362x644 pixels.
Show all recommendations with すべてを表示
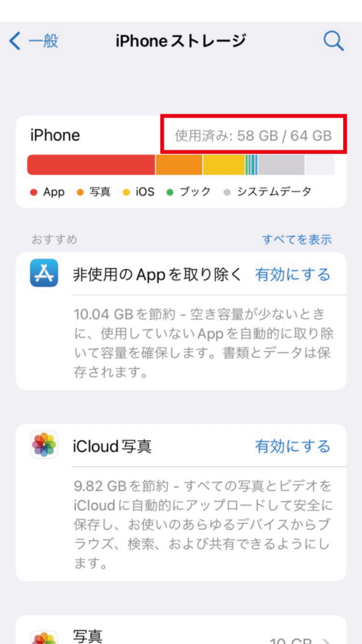(x=297, y=240)
